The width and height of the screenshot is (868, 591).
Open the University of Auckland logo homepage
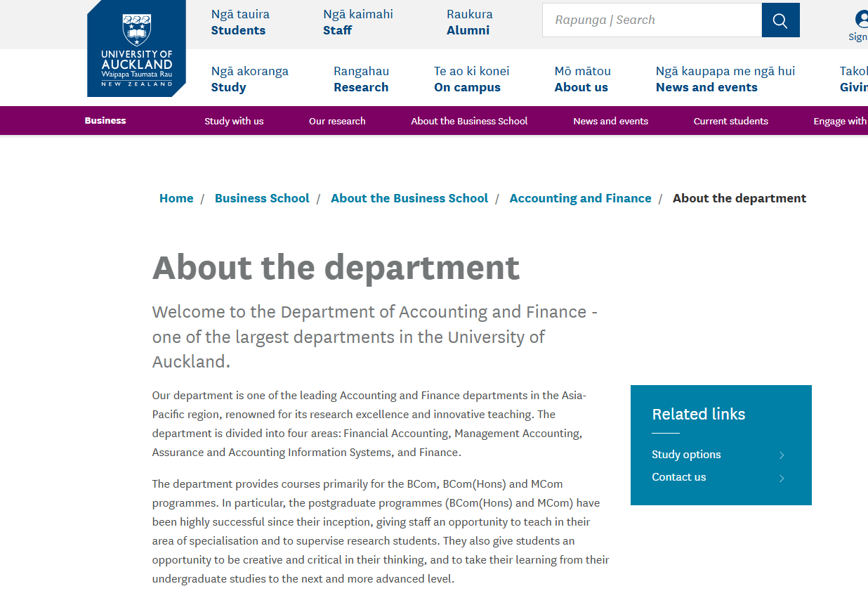[136, 48]
